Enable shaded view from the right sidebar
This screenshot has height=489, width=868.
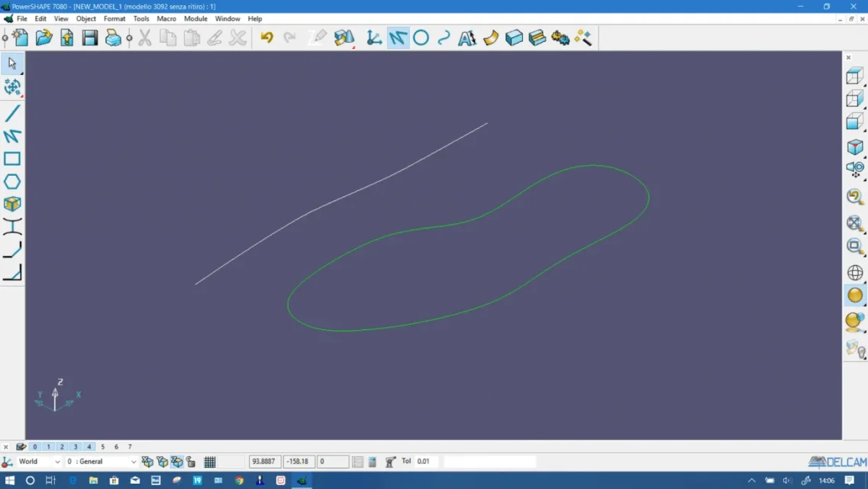coord(853,295)
